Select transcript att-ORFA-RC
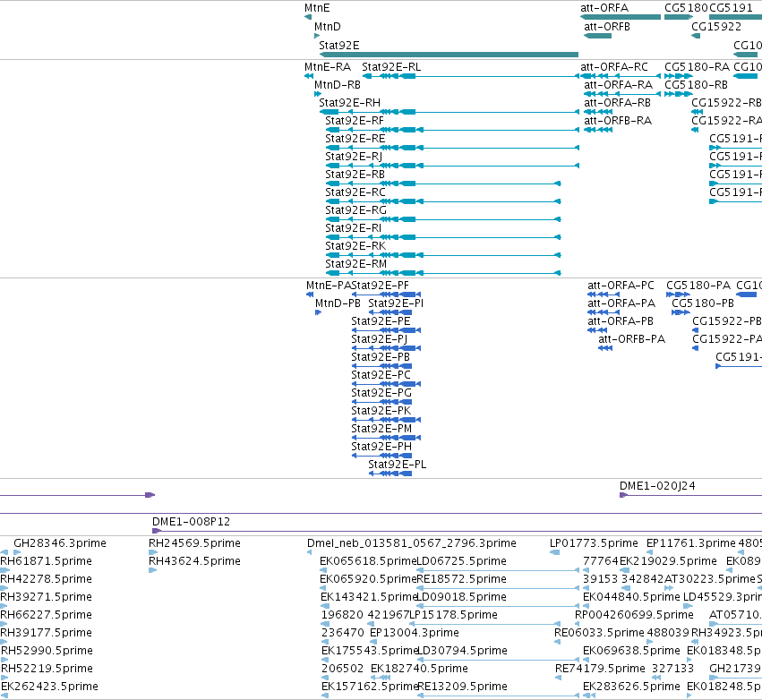 (614, 66)
